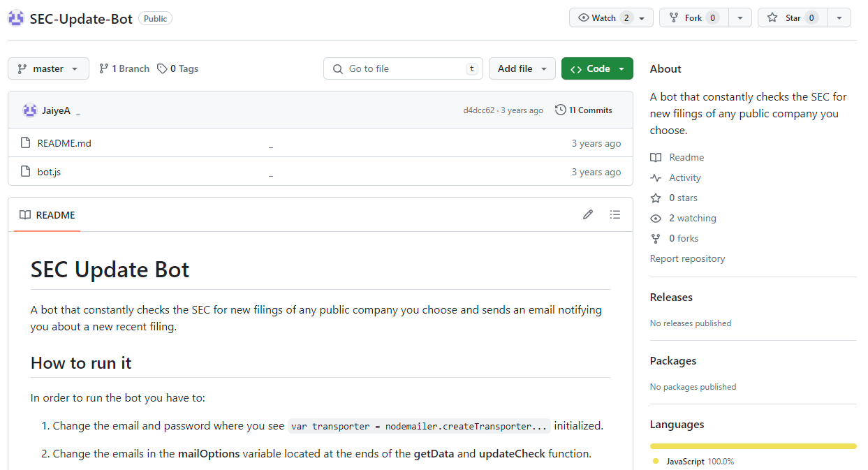
Task: Expand the fork list dropdown arrow
Action: 740,18
